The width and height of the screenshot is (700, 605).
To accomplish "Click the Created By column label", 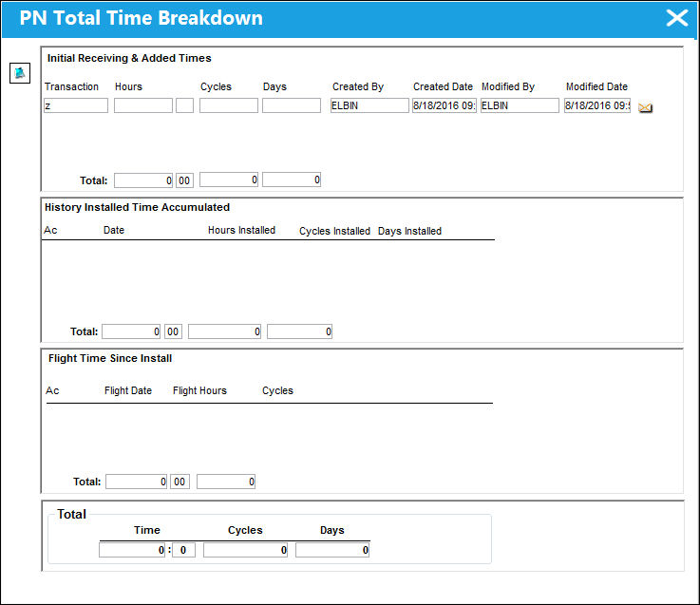I will (x=358, y=86).
